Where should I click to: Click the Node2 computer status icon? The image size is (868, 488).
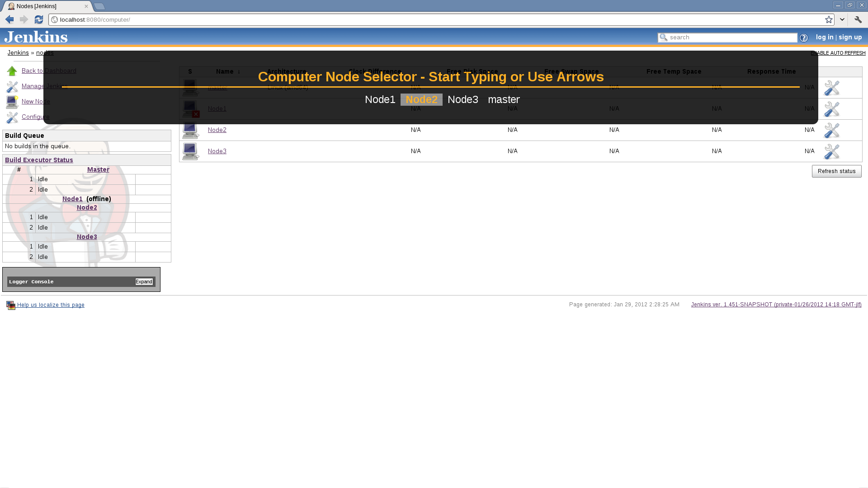(x=190, y=130)
